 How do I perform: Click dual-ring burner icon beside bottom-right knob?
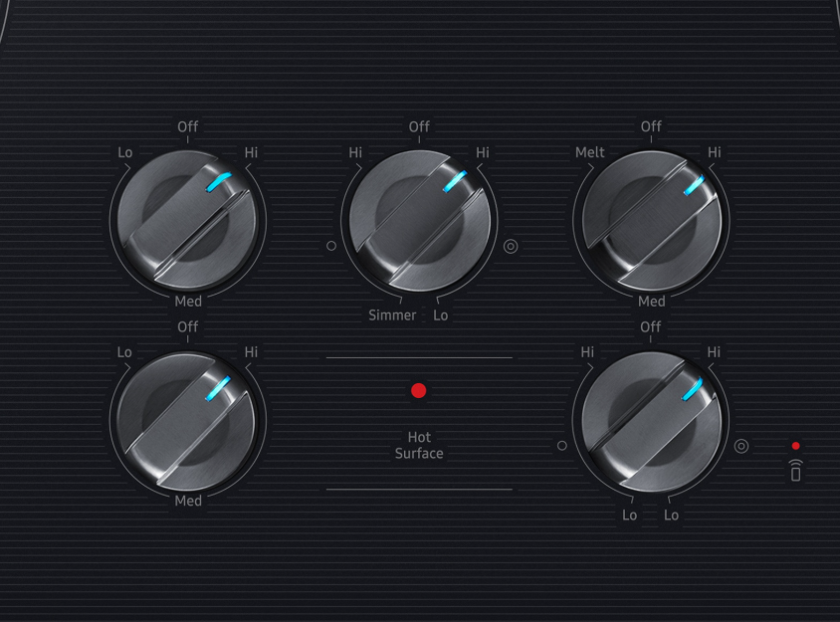741,447
